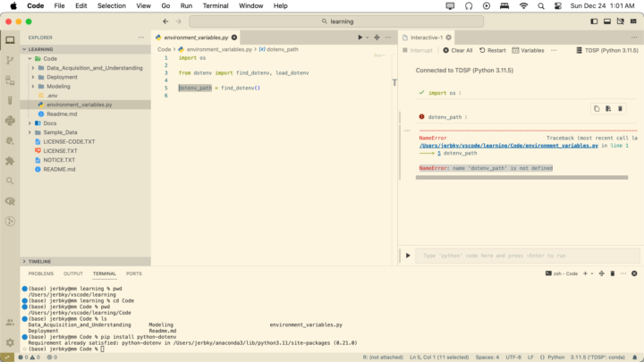
Task: Open the Extensions view in activity bar
Action: 10,161
